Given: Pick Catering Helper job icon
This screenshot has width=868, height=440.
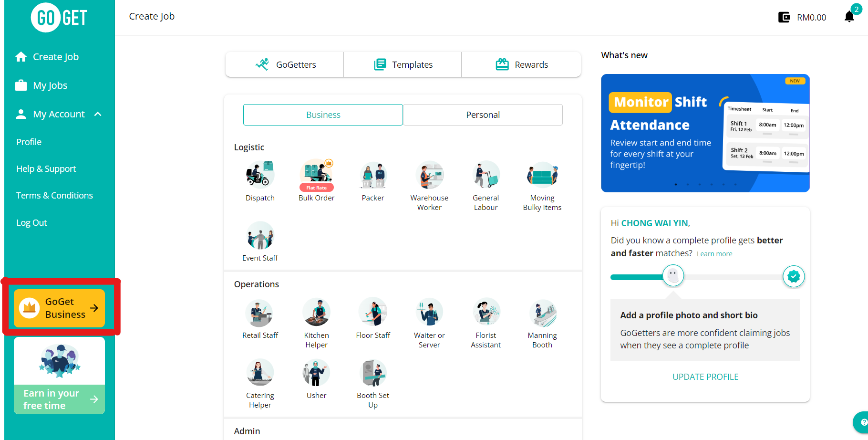Looking at the screenshot, I should 260,373.
